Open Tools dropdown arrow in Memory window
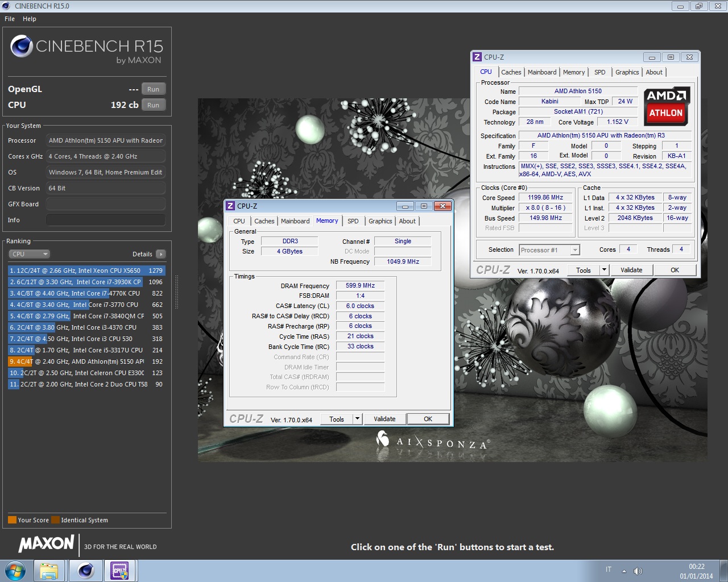Viewport: 728px width, 582px height. coord(357,419)
